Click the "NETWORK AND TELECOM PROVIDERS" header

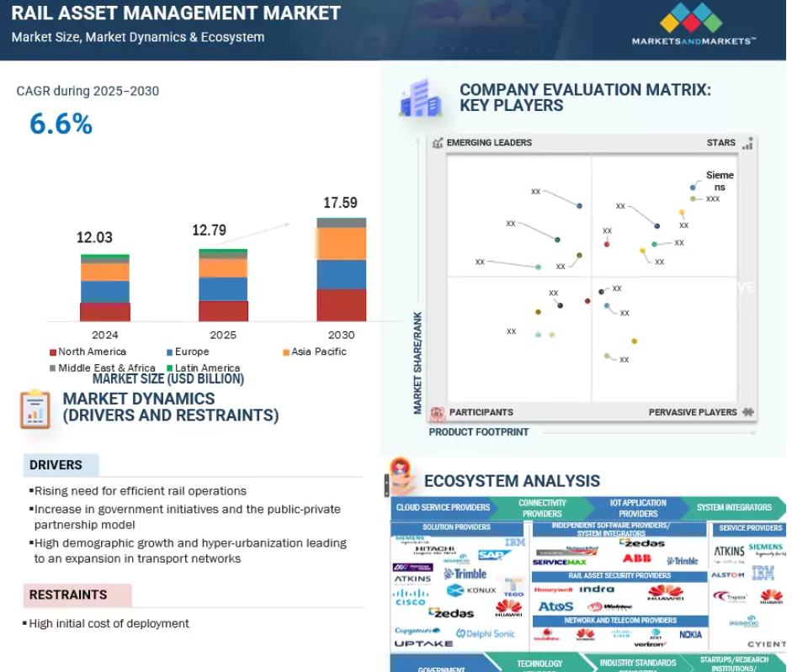coord(620,621)
